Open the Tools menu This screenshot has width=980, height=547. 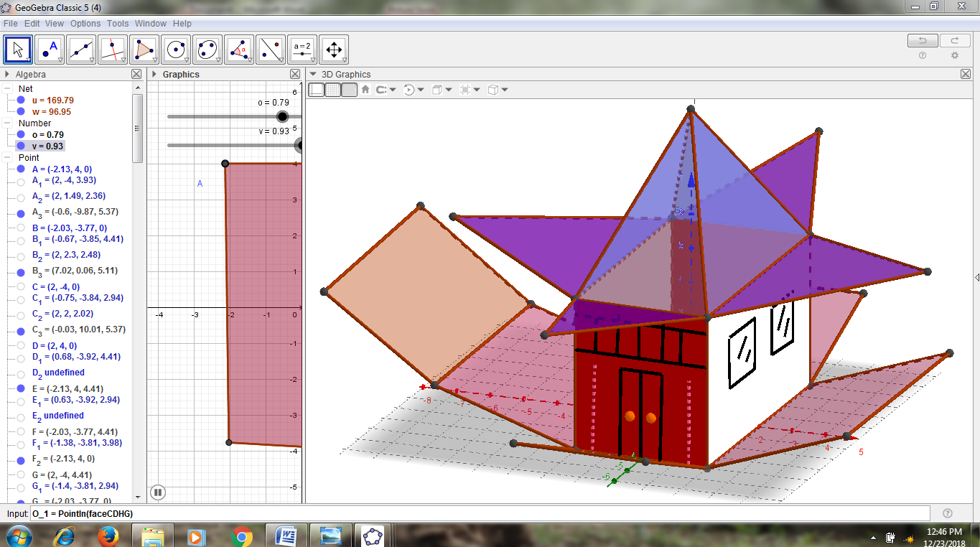(117, 23)
